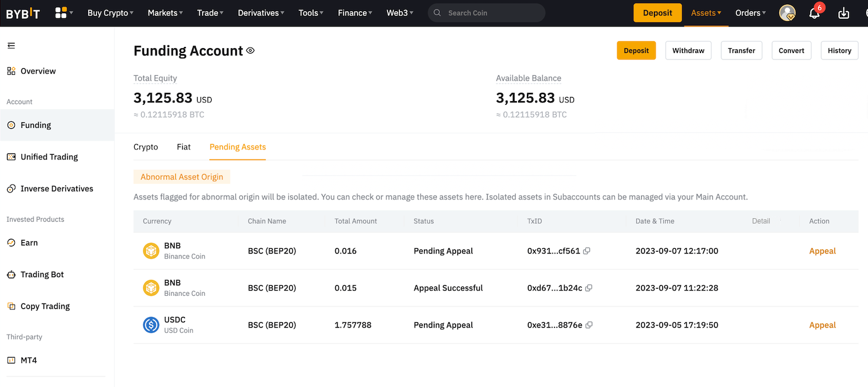Expand the Buy Crypto dropdown
Viewport: 868px width, 387px height.
pyautogui.click(x=110, y=13)
